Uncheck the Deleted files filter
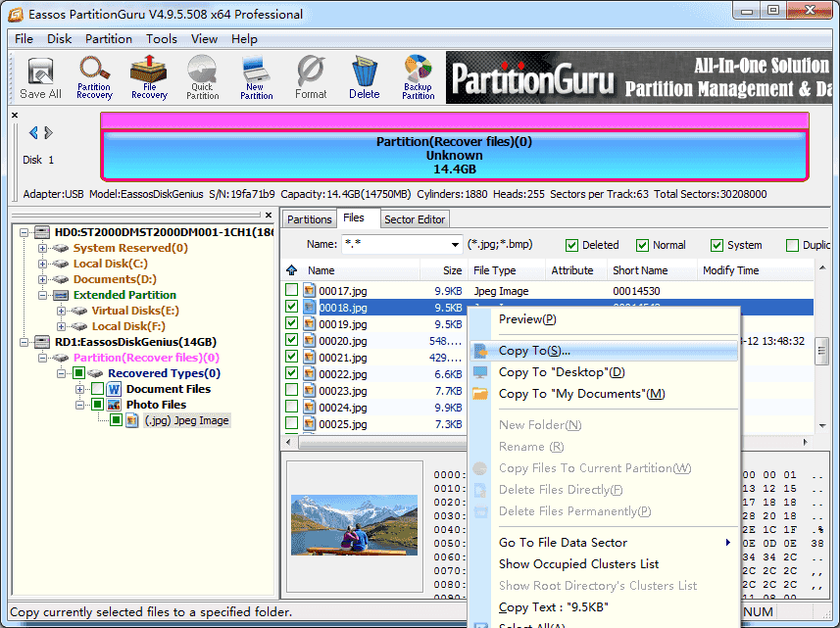Viewport: 840px width, 628px height. click(571, 245)
